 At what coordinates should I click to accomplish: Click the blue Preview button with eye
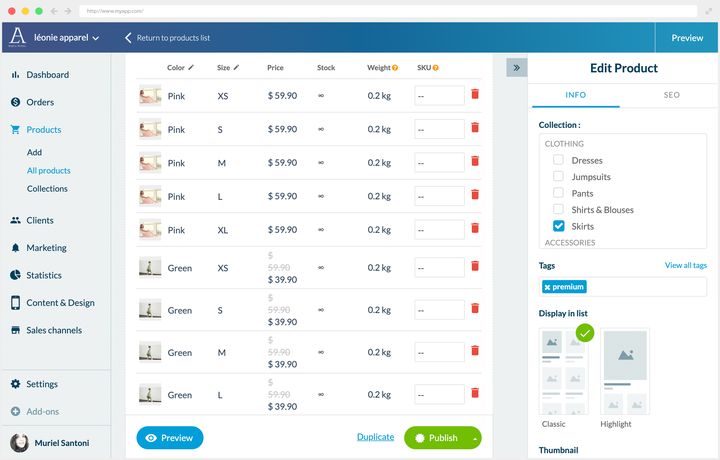(170, 438)
